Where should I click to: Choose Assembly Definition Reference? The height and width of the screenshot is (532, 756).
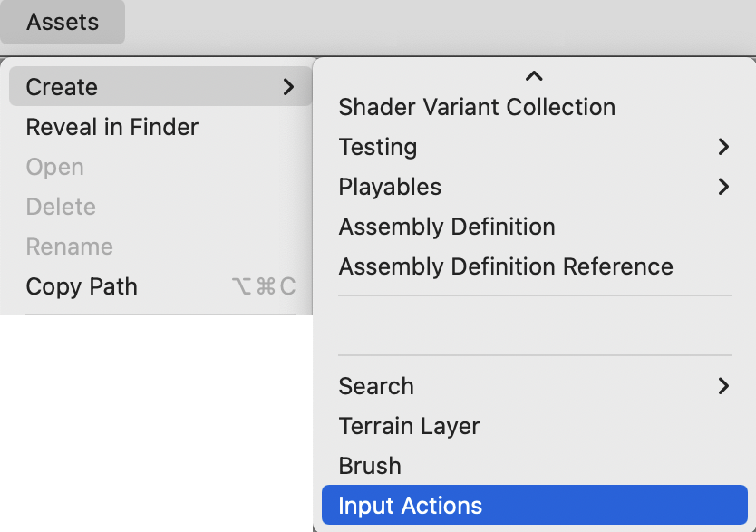(x=506, y=266)
